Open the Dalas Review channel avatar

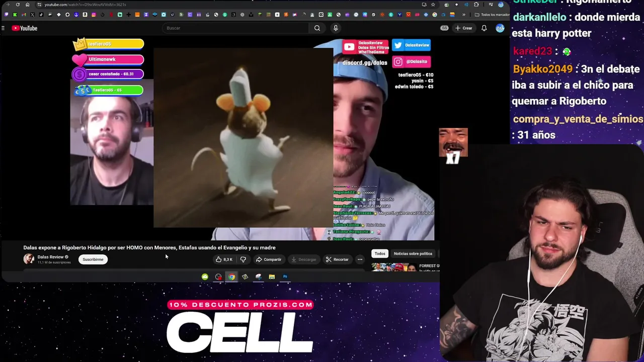[x=29, y=259]
